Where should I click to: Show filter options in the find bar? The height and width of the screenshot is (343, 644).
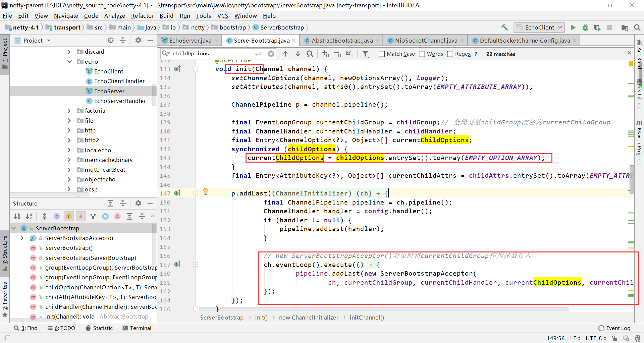click(x=366, y=54)
